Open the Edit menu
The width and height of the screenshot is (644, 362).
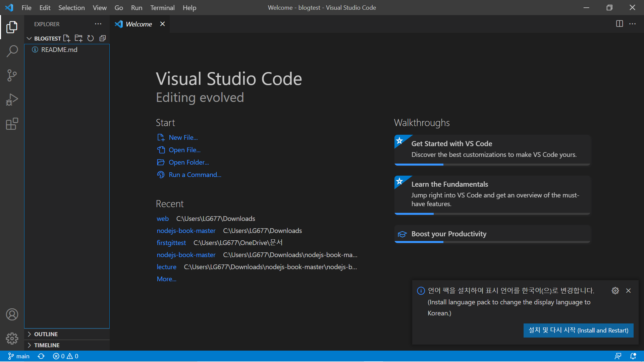[x=45, y=7]
